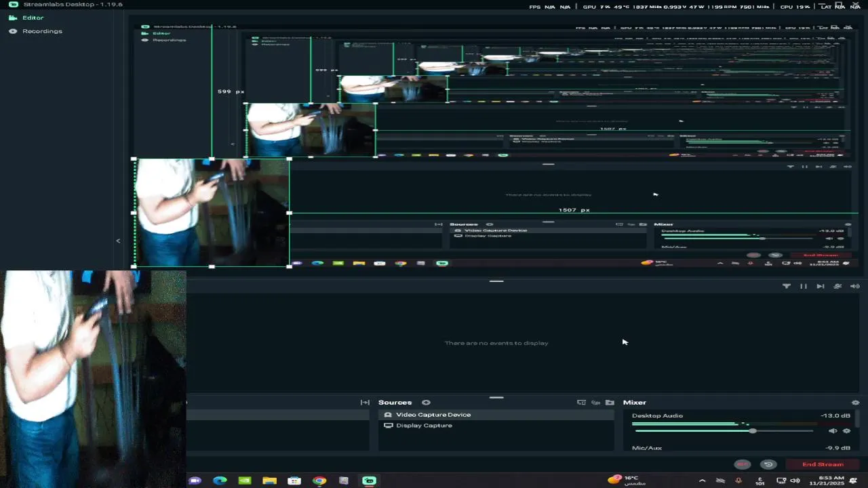Collapse the left panel chevron arrow
The width and height of the screenshot is (868, 488).
coord(118,241)
